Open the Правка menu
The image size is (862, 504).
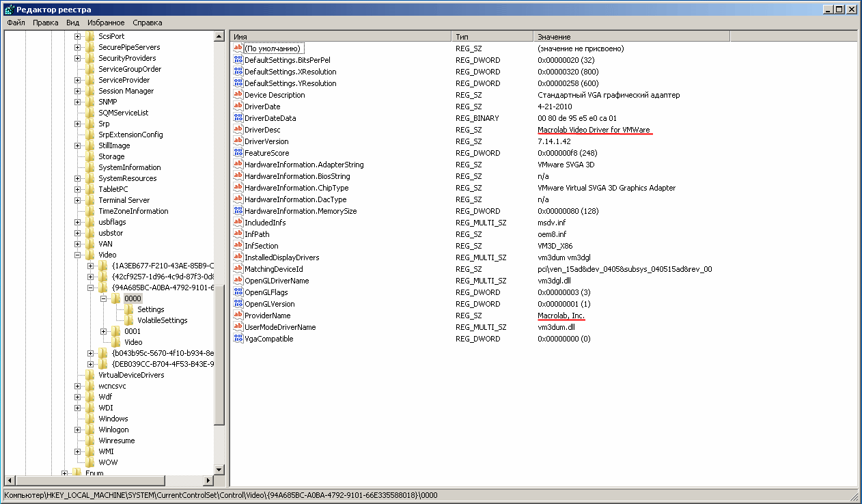tap(45, 23)
